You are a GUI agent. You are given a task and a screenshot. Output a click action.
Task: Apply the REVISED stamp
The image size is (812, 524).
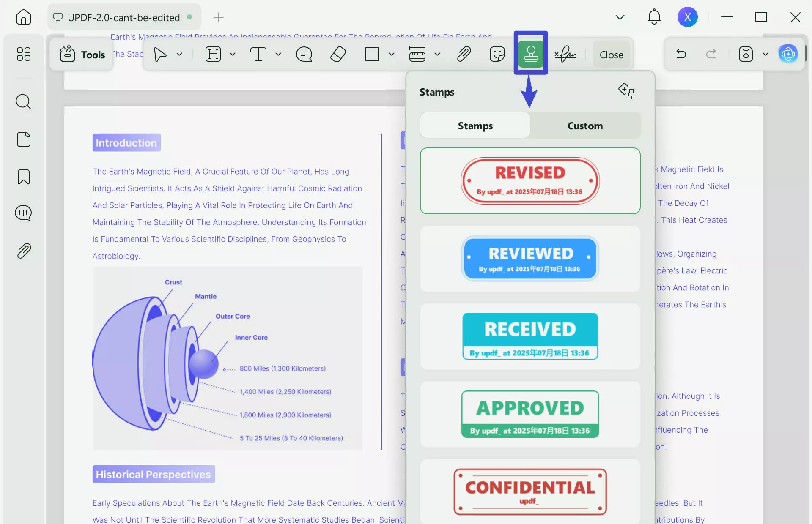click(530, 181)
